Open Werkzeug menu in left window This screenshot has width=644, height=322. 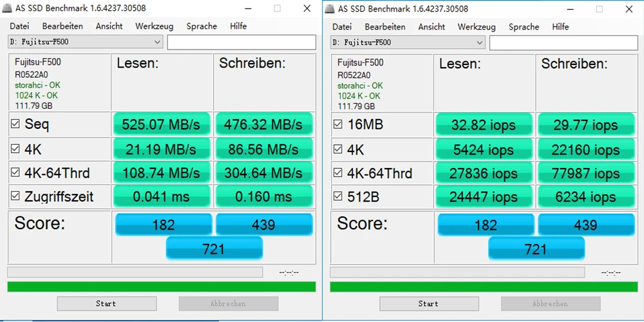click(x=155, y=26)
